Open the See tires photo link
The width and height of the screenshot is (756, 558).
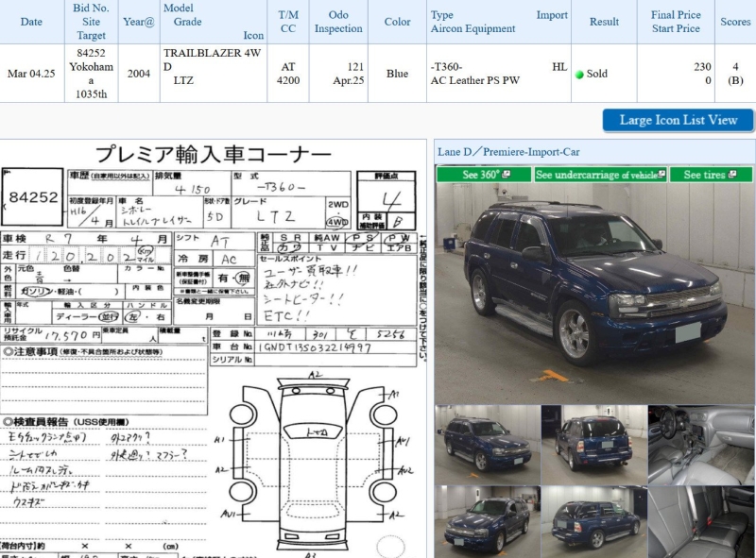pyautogui.click(x=711, y=175)
